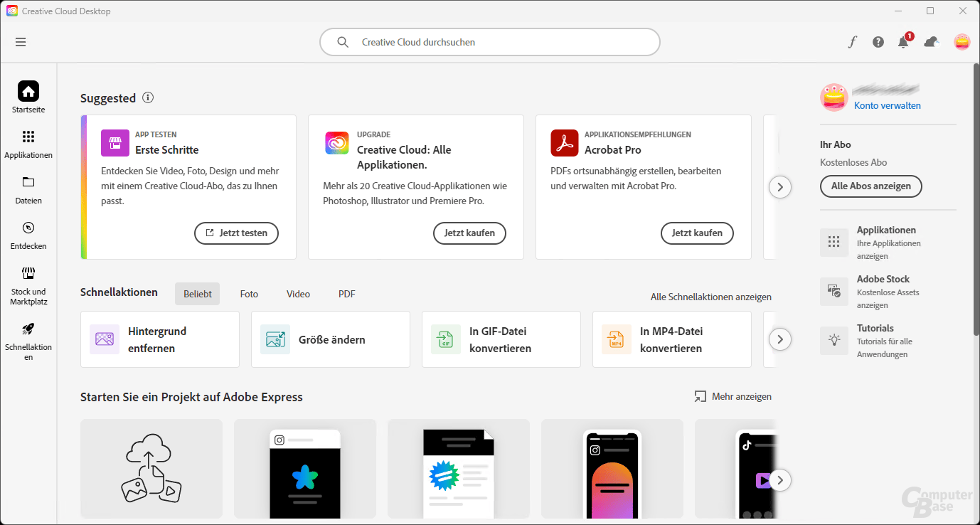This screenshot has height=525, width=980.
Task: Show next Schnellaktionen arrow
Action: (780, 339)
